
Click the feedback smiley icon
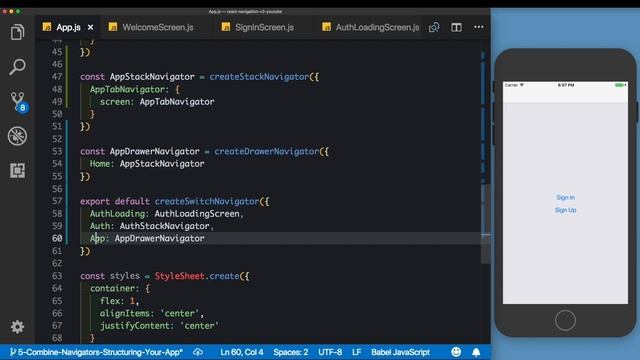point(456,352)
